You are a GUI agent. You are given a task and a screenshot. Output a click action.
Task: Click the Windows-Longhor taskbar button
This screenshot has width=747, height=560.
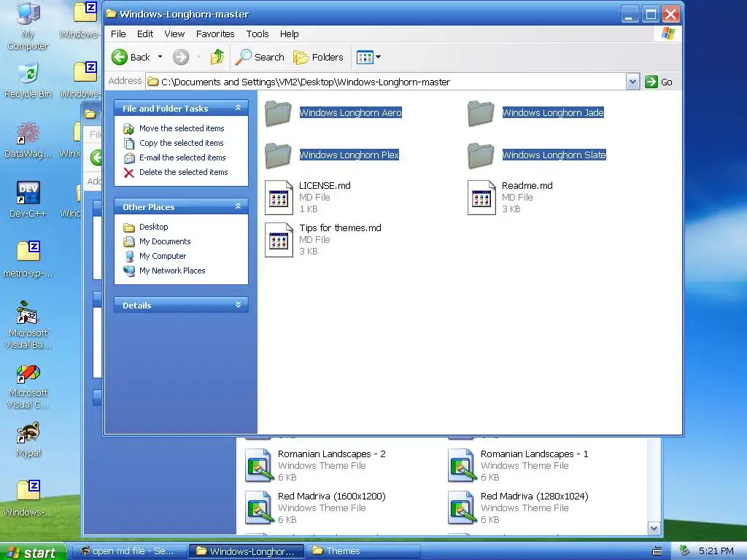[x=246, y=551]
